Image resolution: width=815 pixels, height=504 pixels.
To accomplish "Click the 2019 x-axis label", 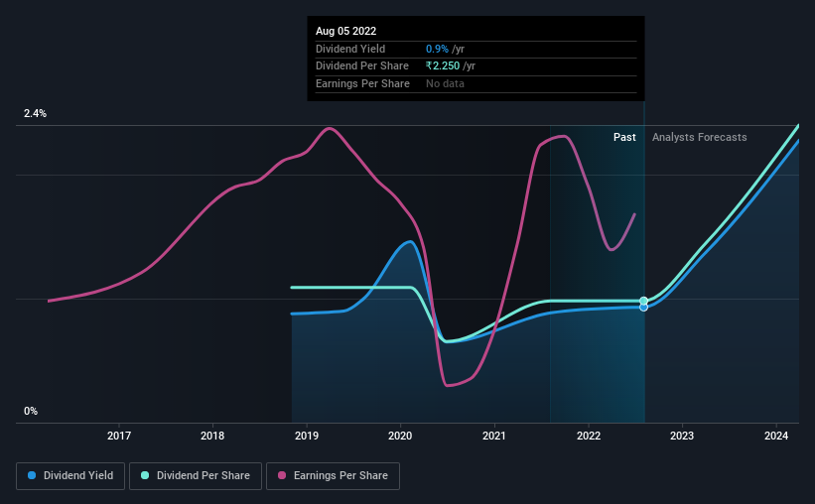I will coord(307,436).
